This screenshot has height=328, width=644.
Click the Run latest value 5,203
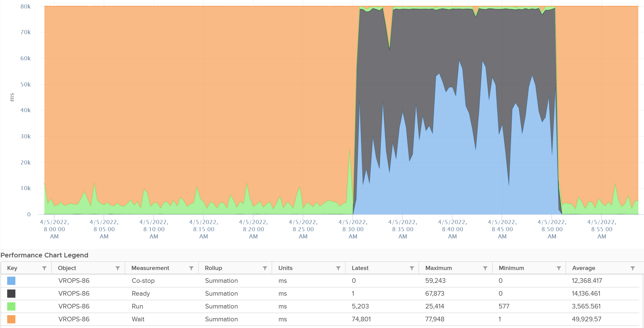(360, 306)
